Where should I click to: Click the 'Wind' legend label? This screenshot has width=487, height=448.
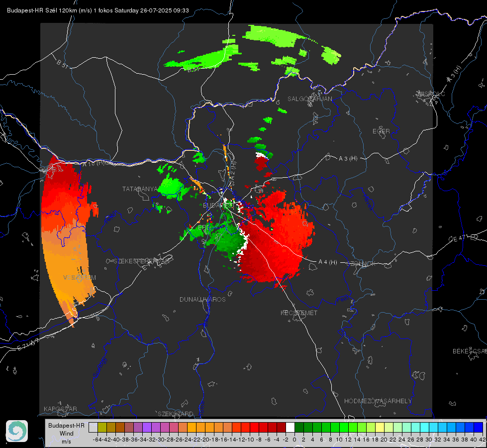pyautogui.click(x=67, y=434)
